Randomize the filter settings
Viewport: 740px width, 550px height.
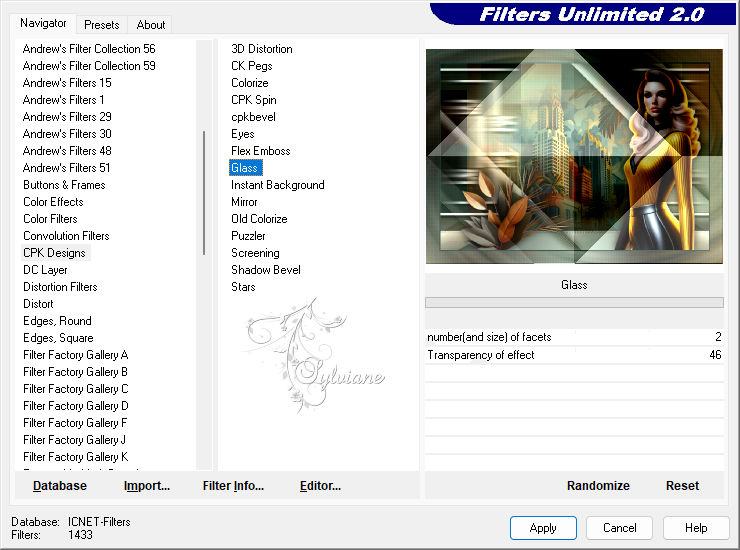598,486
